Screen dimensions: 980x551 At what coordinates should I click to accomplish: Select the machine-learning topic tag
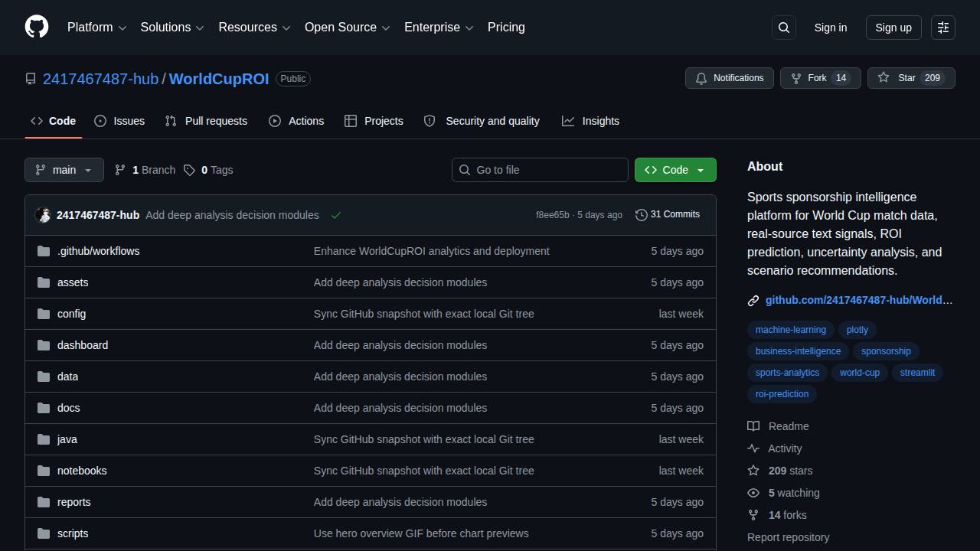[790, 330]
